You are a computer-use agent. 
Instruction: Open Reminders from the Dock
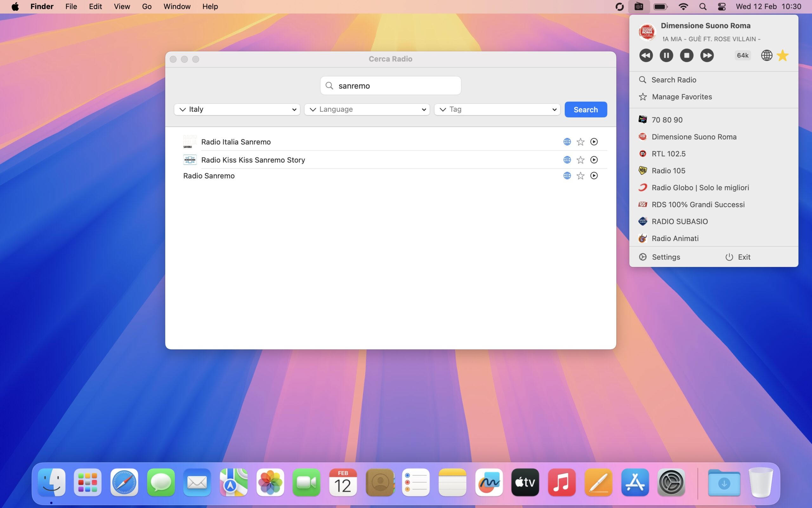(416, 482)
